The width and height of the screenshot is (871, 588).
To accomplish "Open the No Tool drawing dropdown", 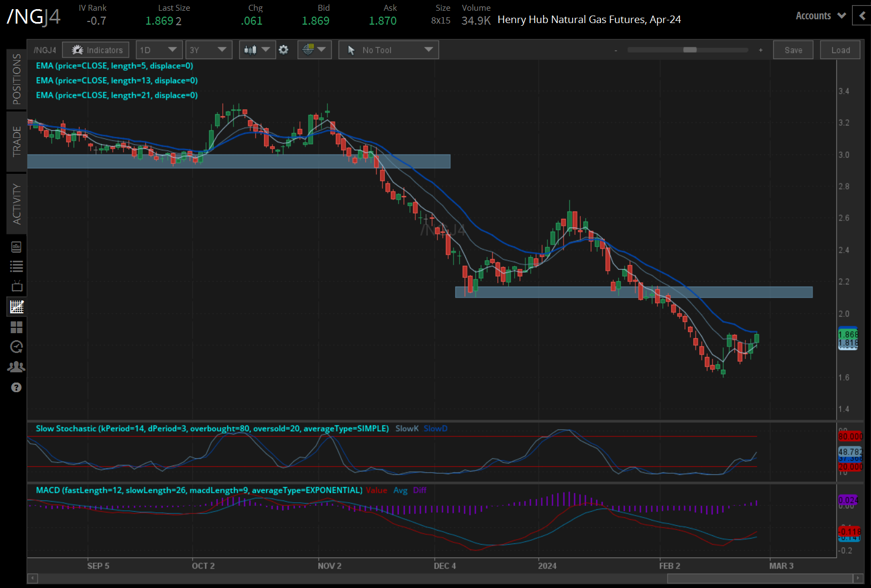I will coord(389,50).
